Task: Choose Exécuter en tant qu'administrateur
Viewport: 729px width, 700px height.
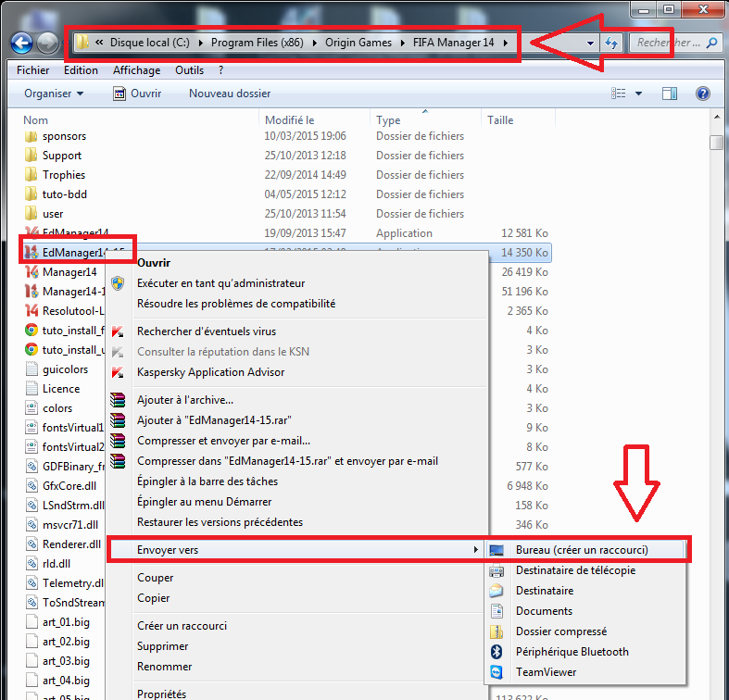Action: pos(220,283)
